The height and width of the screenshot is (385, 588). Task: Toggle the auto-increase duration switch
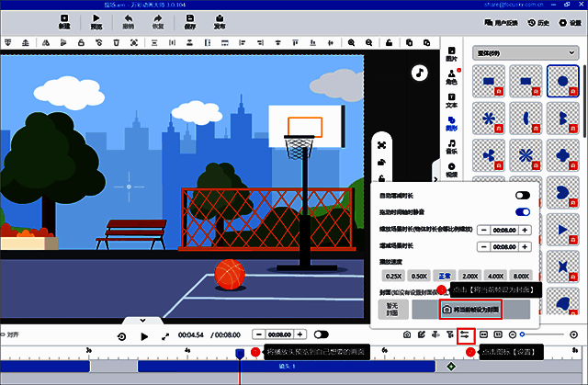click(523, 196)
